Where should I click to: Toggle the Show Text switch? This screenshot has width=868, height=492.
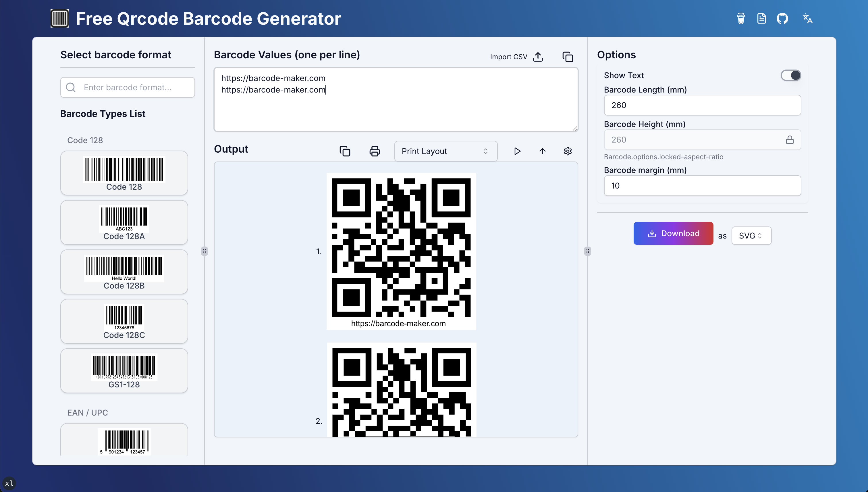click(790, 75)
